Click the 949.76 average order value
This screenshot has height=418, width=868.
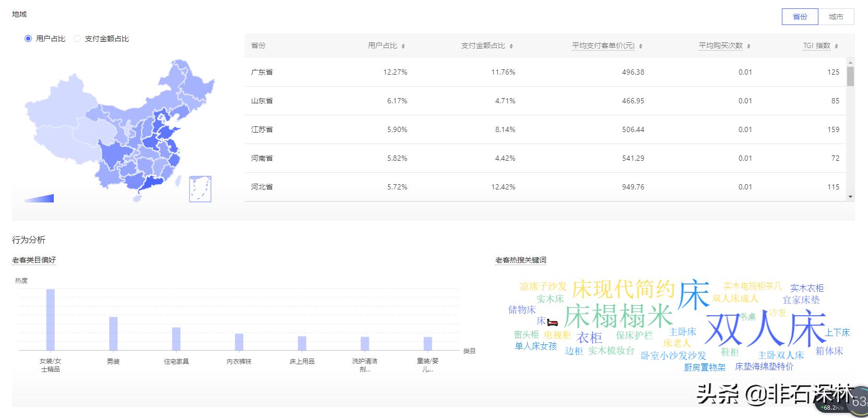[633, 187]
